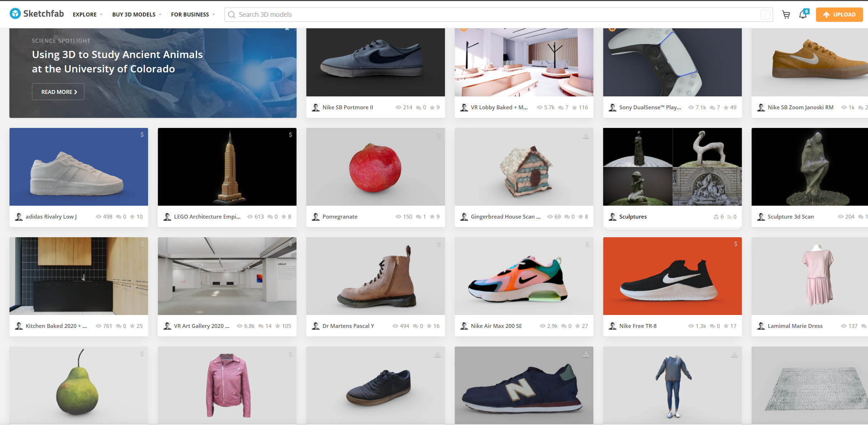Screen dimensions: 868x425
Task: Open the shopping cart icon
Action: point(786,15)
